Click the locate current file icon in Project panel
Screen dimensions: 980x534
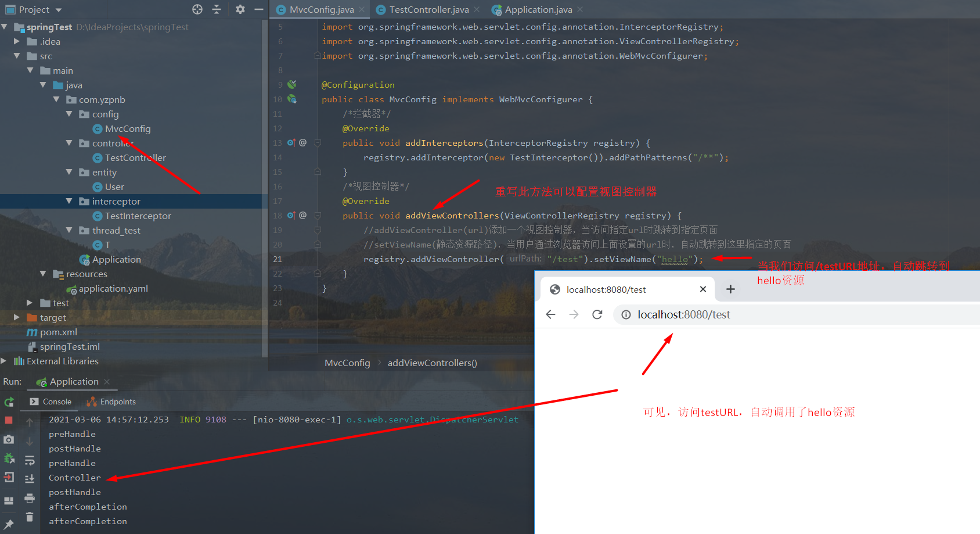197,9
